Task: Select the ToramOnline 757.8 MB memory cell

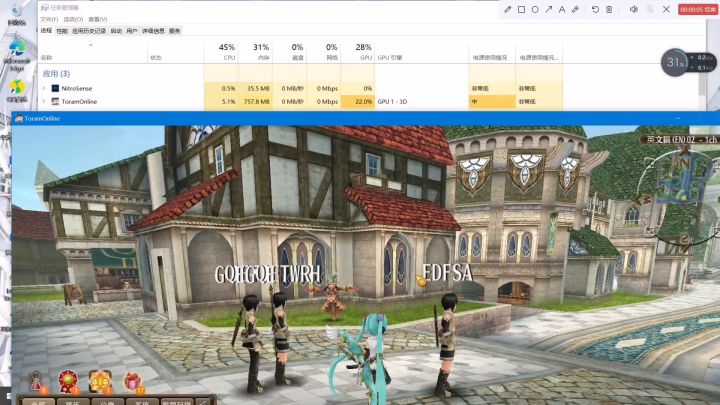Action: tap(255, 101)
